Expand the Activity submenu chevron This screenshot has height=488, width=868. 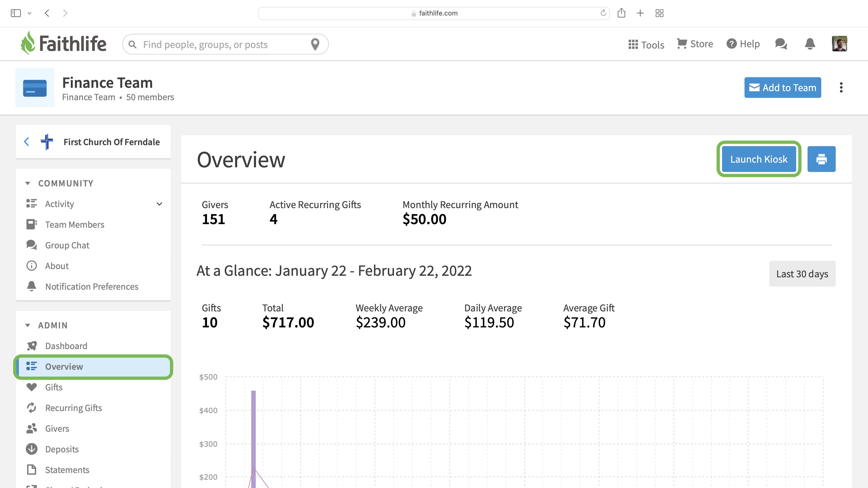tap(159, 204)
